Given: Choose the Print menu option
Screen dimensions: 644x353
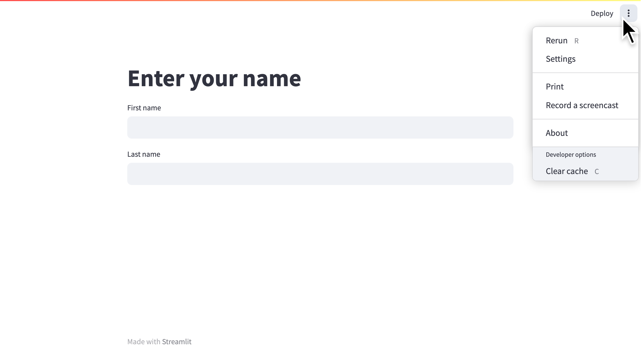Looking at the screenshot, I should pyautogui.click(x=555, y=87).
